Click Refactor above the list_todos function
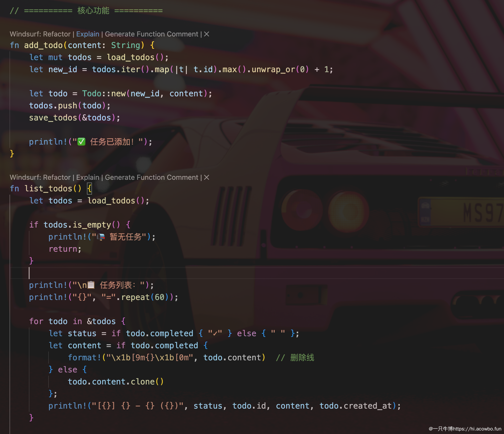 (57, 178)
